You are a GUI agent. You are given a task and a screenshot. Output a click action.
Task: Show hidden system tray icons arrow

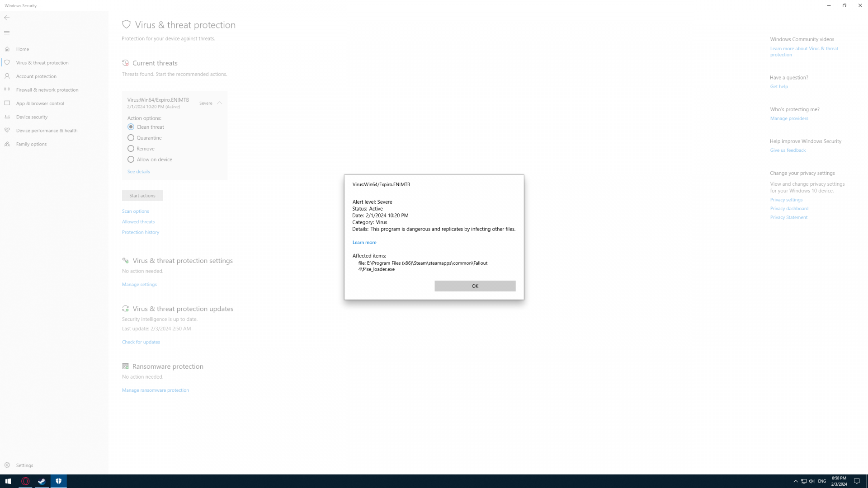(x=796, y=481)
